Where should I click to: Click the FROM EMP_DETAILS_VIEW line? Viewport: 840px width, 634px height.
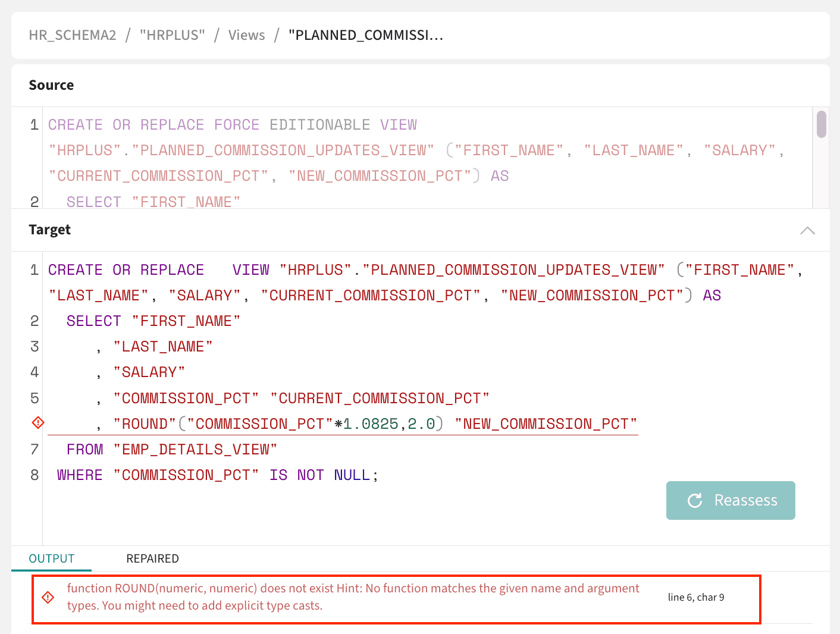pos(171,449)
